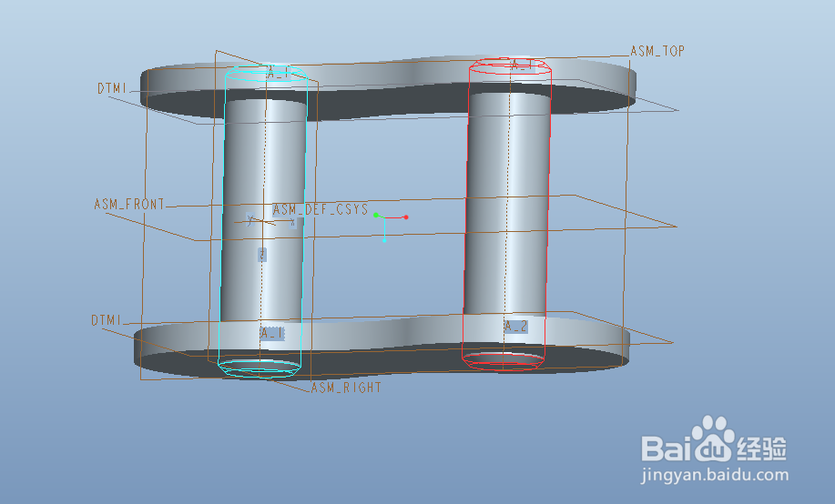Pick the A_2 axis label
The width and height of the screenshot is (835, 504).
[x=516, y=327]
